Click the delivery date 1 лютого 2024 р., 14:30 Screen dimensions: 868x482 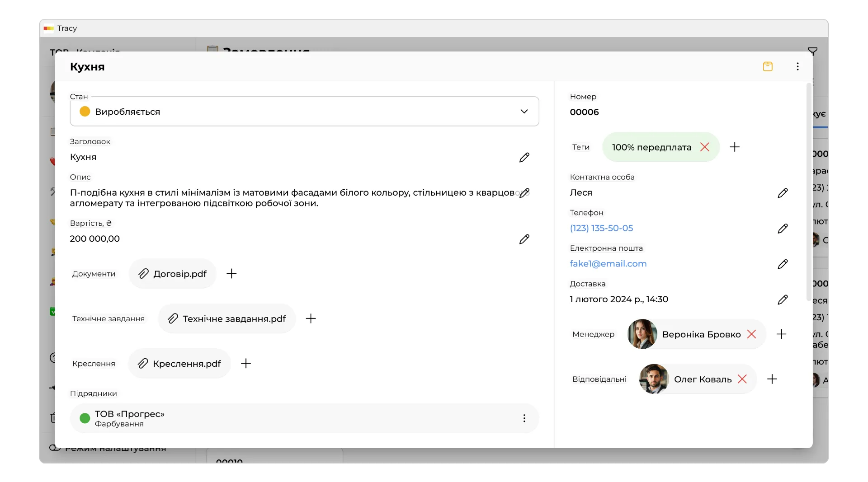[619, 299]
